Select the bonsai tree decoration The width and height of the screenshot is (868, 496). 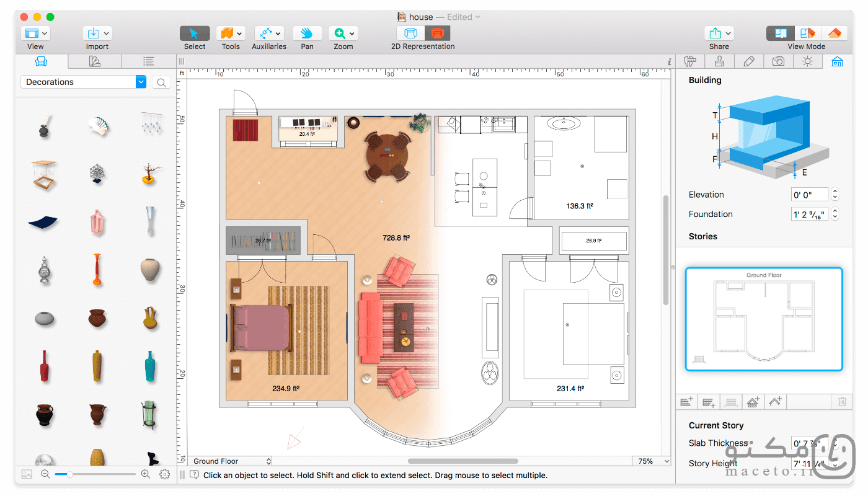coord(149,174)
